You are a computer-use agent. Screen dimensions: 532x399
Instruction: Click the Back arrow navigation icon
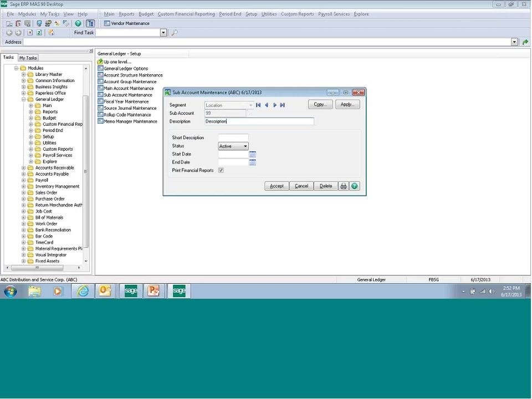pos(9,33)
